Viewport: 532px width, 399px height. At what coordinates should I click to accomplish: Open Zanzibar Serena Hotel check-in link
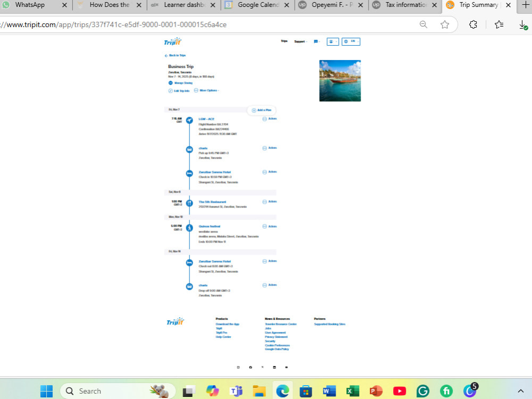[x=215, y=172]
